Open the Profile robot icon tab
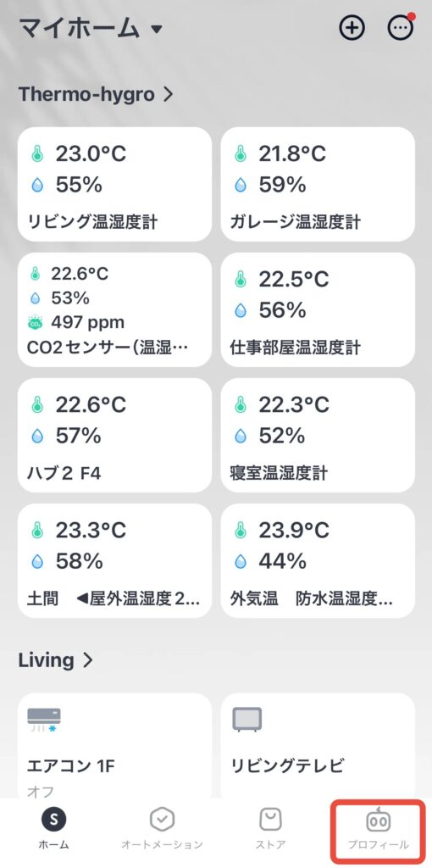The height and width of the screenshot is (868, 432). [378, 821]
